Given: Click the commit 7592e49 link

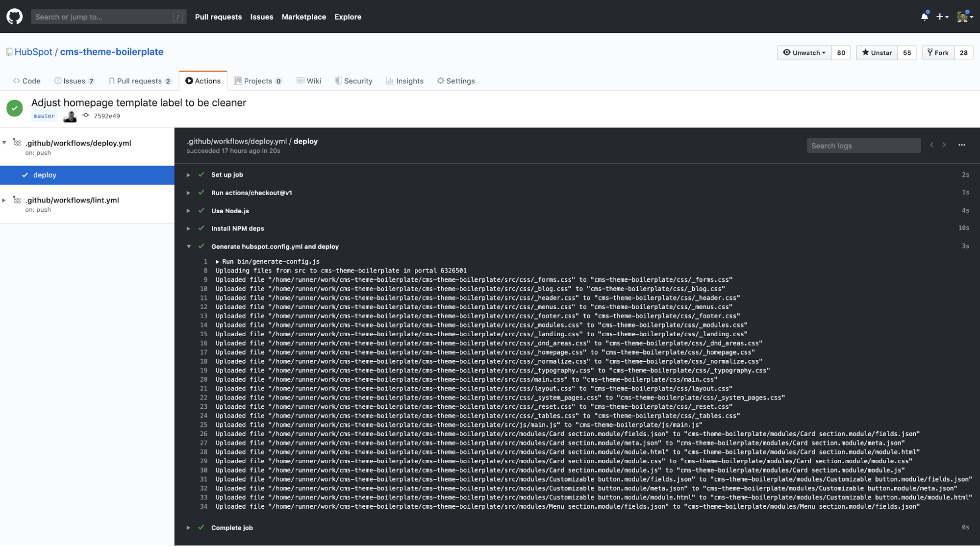Looking at the screenshot, I should click(106, 116).
